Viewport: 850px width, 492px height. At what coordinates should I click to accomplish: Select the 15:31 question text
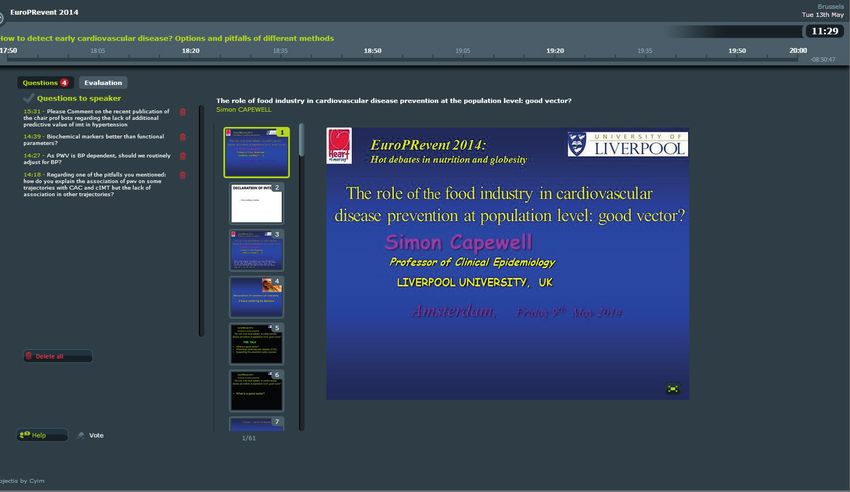(x=96, y=118)
